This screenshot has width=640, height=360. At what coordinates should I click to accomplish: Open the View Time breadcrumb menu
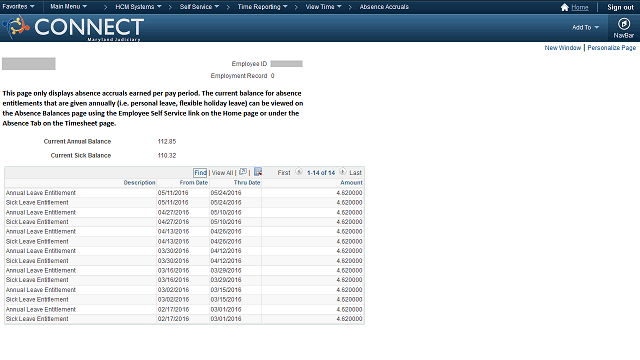[324, 7]
